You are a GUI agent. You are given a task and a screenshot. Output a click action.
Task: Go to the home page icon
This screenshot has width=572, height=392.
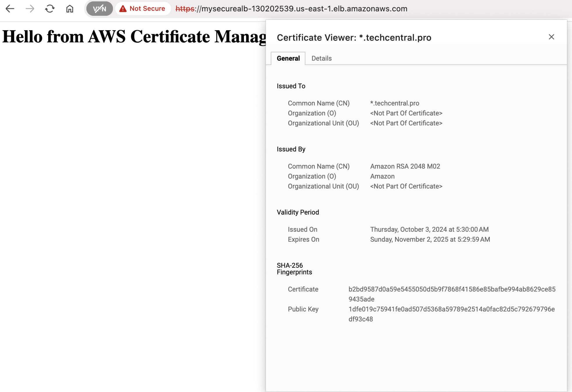point(70,9)
